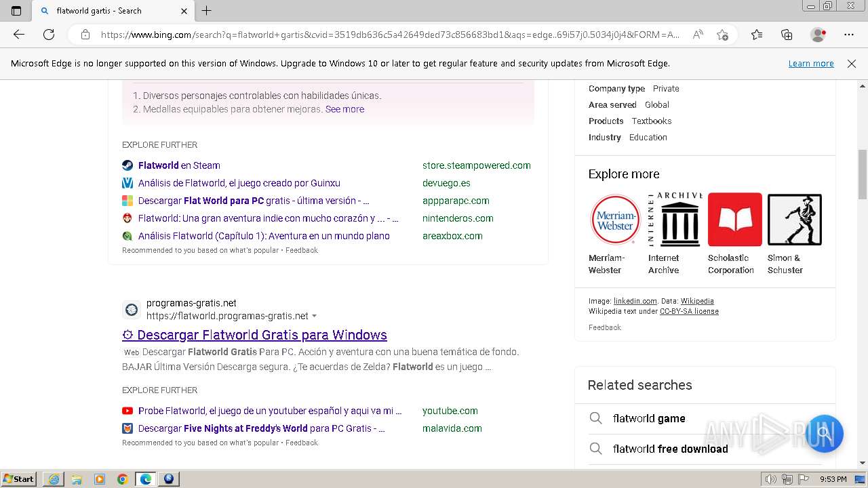Open Flatworld en Steam link

[x=179, y=165]
